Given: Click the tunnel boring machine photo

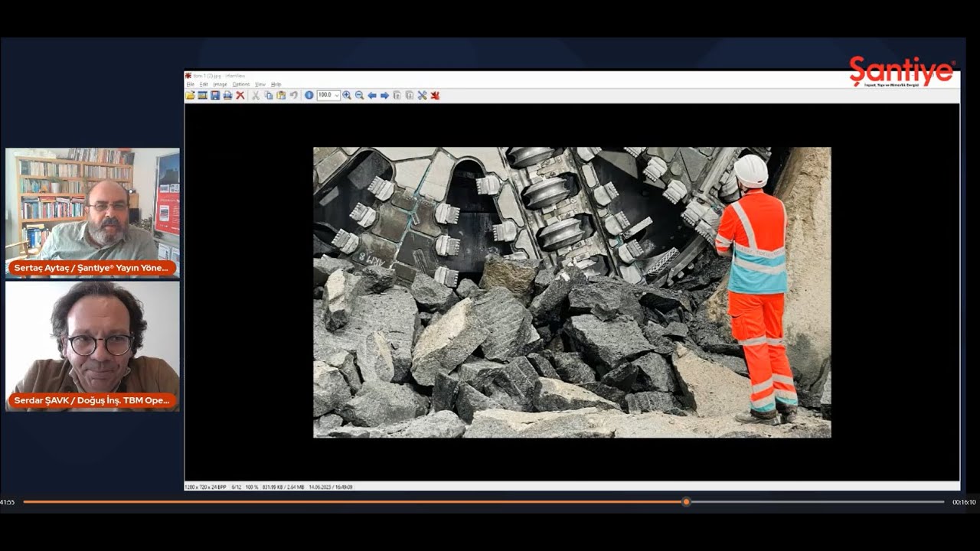Looking at the screenshot, I should (x=572, y=292).
